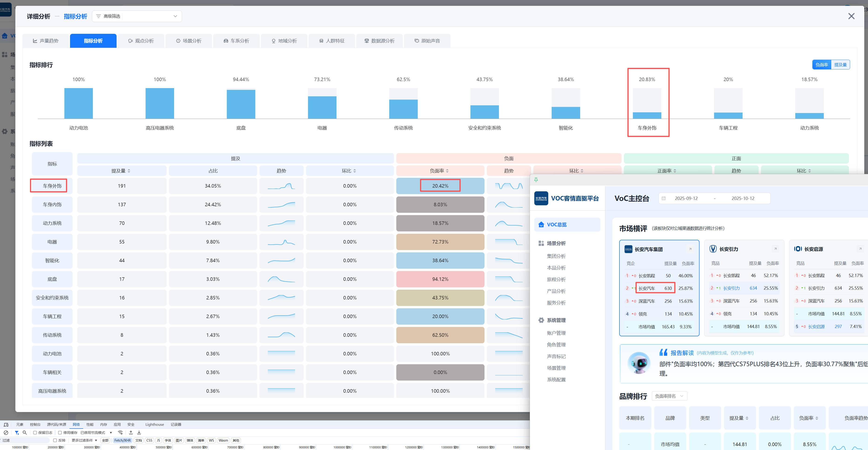Tick the 反转 checkbox
The width and height of the screenshot is (868, 450).
tap(55, 440)
